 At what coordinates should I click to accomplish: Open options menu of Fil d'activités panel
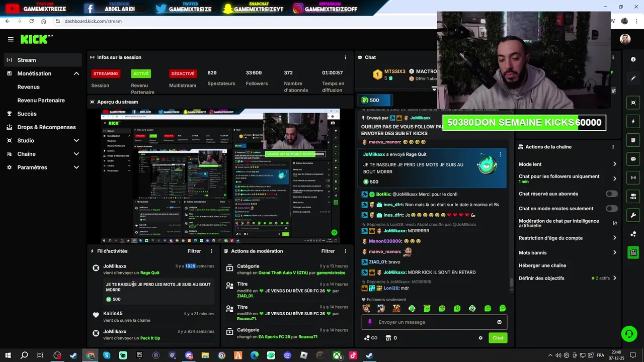point(211,251)
